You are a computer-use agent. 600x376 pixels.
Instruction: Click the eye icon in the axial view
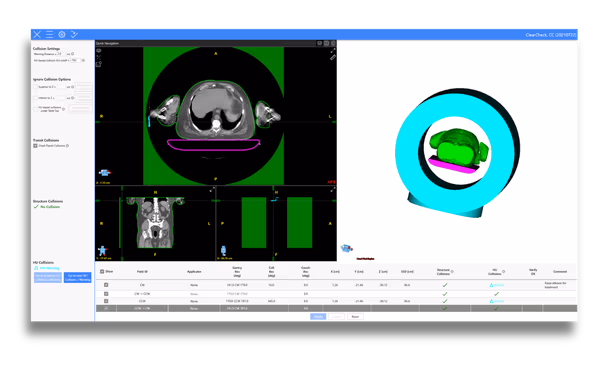[99, 50]
